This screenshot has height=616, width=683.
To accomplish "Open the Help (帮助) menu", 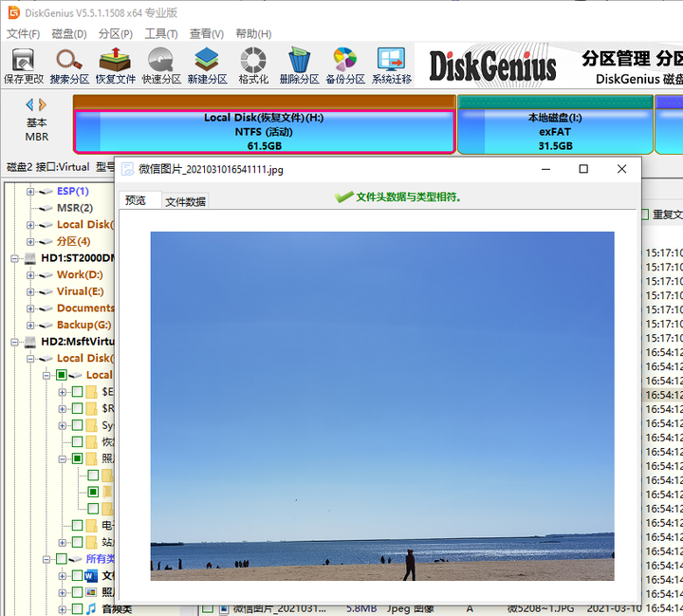I will 253,34.
